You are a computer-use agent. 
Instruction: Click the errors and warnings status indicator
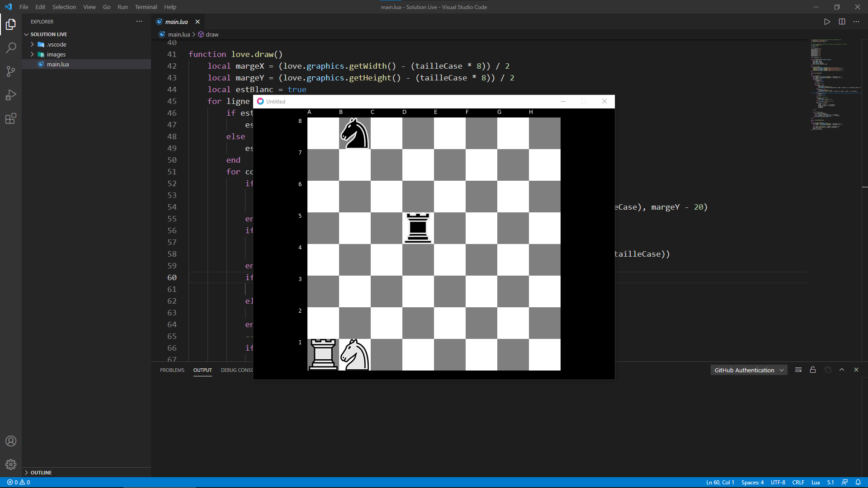pos(19,482)
